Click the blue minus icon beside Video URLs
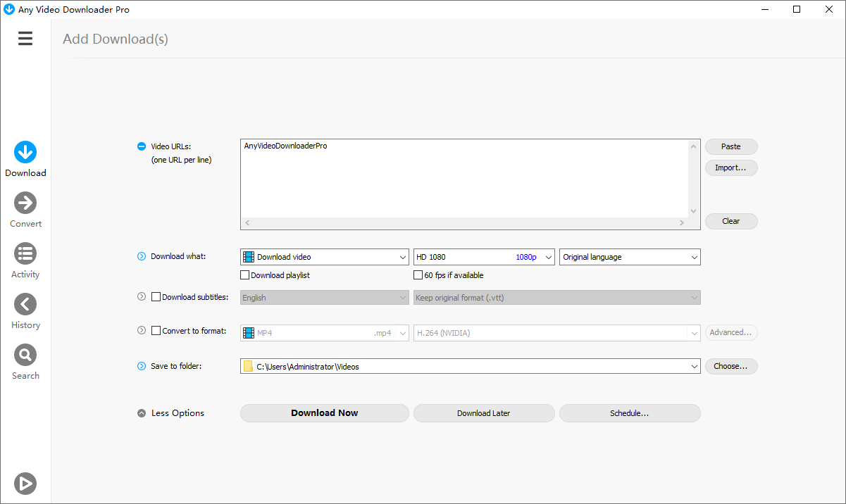Image resolution: width=846 pixels, height=504 pixels. 142,146
